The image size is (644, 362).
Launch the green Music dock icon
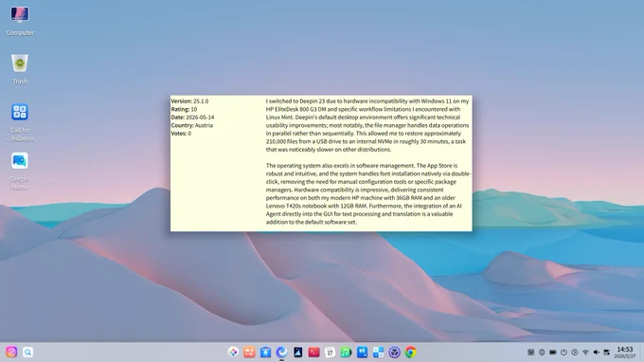click(x=346, y=353)
